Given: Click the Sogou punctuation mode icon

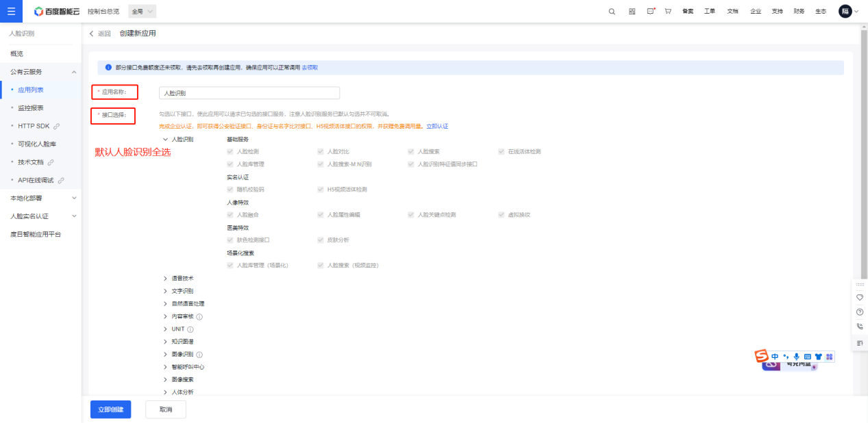Looking at the screenshot, I should coord(786,357).
